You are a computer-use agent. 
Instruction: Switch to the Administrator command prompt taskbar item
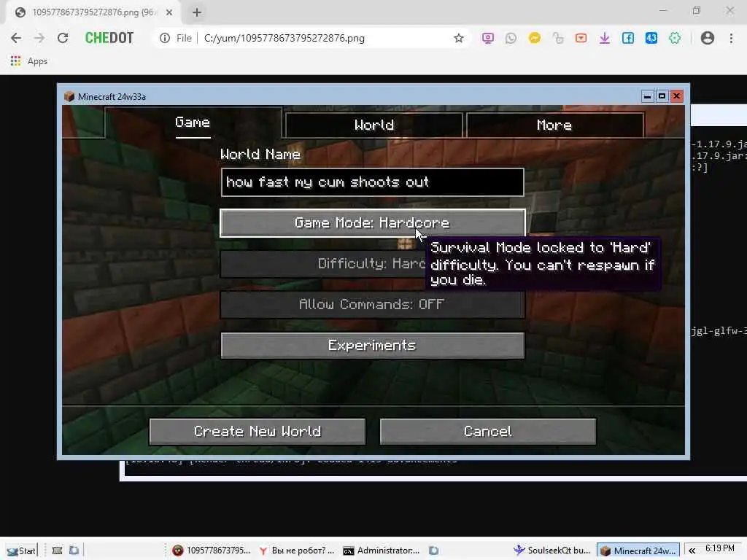(x=382, y=551)
